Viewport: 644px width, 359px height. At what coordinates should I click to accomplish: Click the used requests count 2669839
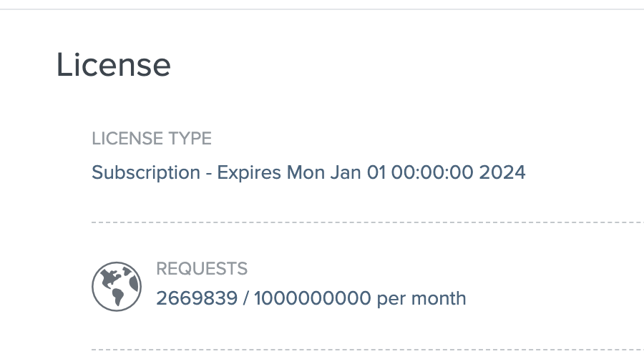coord(197,297)
